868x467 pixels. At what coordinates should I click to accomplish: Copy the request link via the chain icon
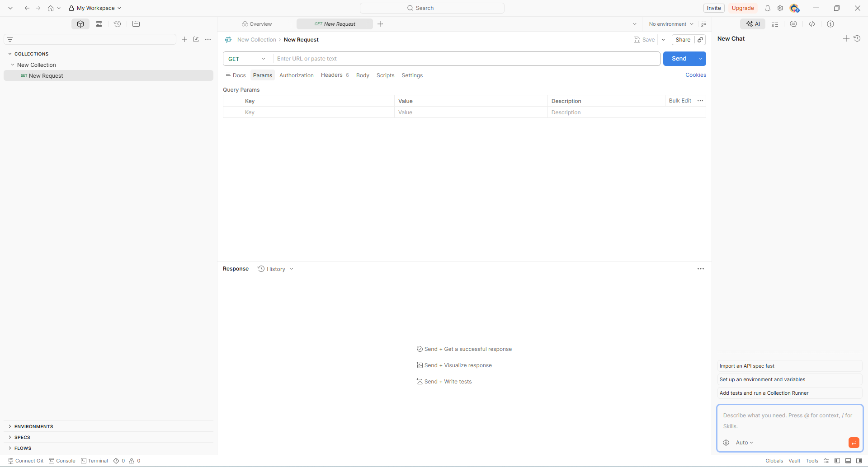(700, 40)
